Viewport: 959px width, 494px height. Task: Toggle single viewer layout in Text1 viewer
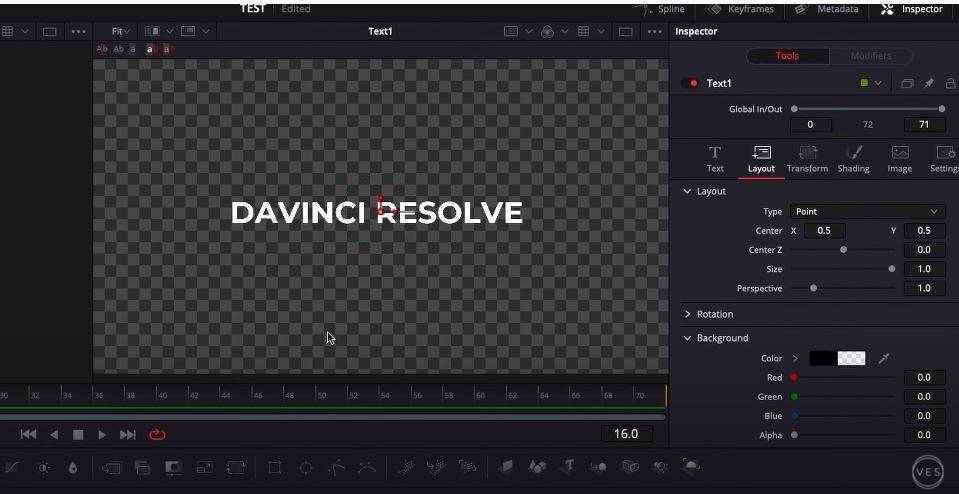626,31
